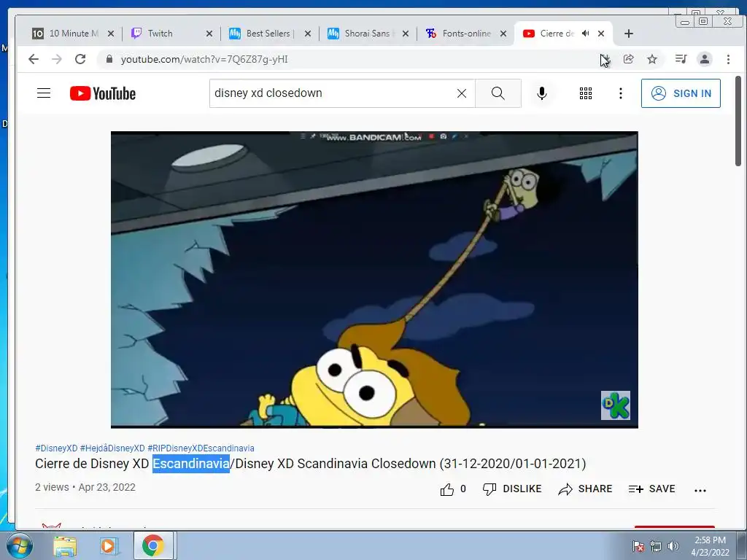Click the DISLIKE button

(512, 489)
